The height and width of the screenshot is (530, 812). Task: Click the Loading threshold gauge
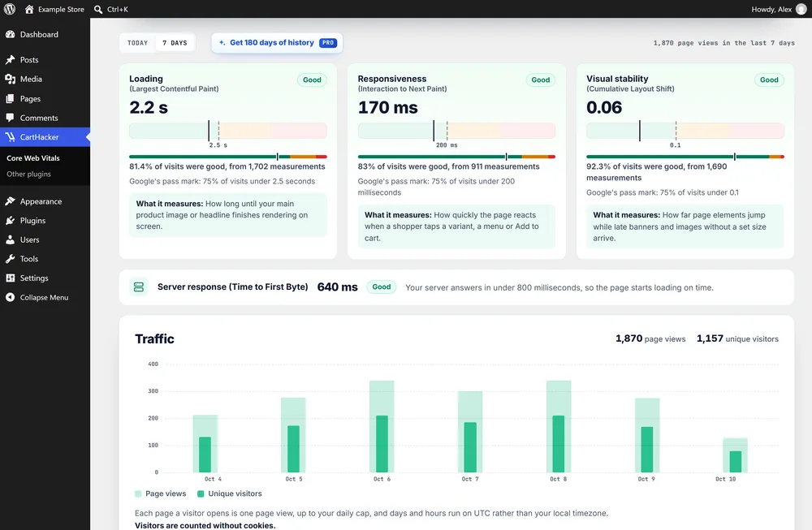click(228, 131)
